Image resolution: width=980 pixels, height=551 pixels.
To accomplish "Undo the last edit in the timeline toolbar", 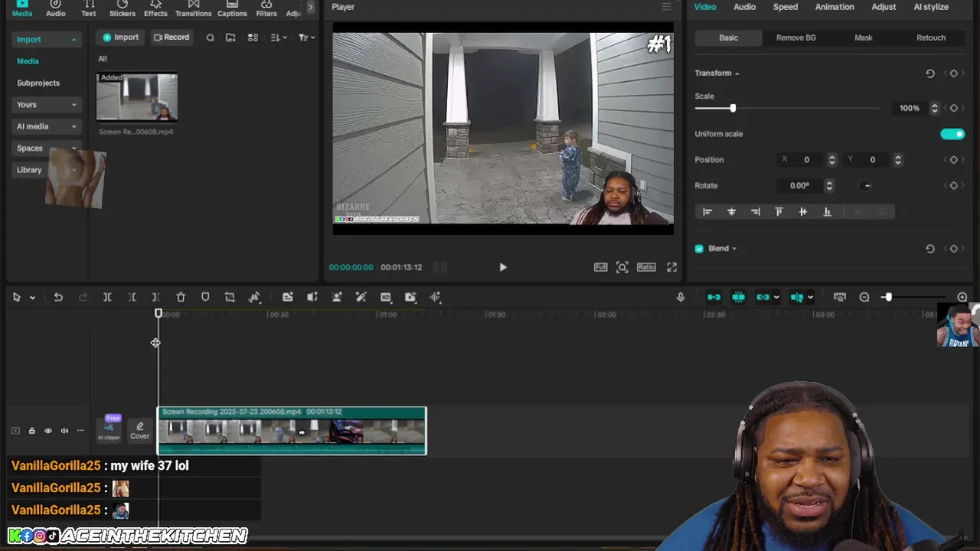I will (x=58, y=297).
